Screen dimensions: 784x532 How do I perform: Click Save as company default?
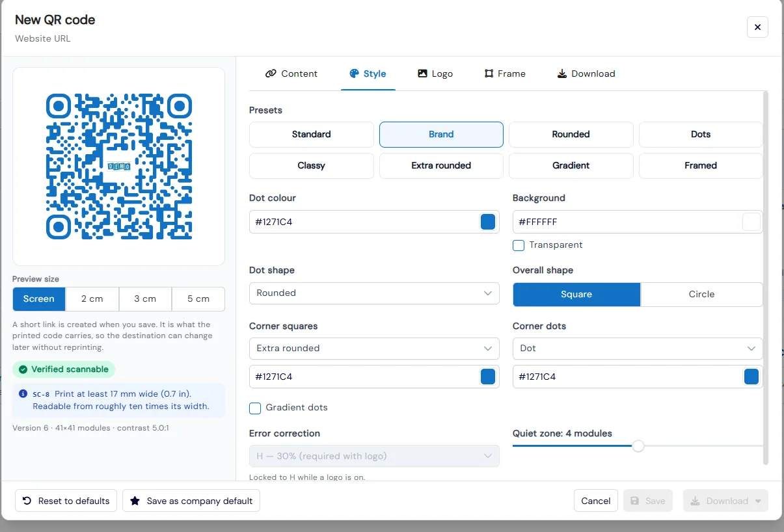pyautogui.click(x=191, y=501)
